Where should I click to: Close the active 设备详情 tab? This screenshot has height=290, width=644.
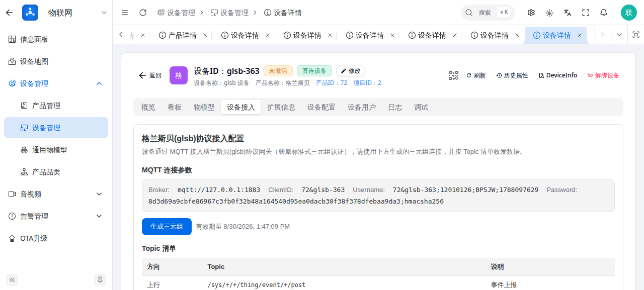point(580,35)
